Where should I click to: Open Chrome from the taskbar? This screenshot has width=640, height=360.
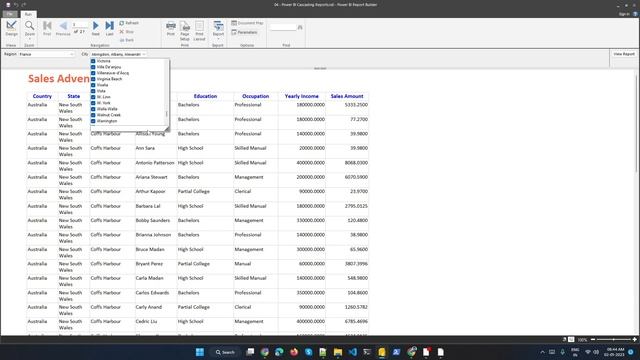(x=264, y=352)
